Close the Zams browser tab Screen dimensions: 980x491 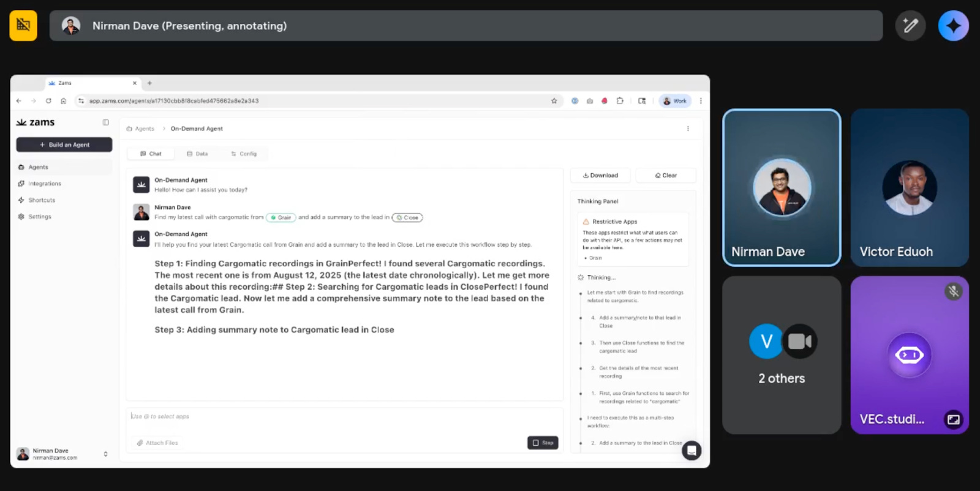tap(135, 83)
